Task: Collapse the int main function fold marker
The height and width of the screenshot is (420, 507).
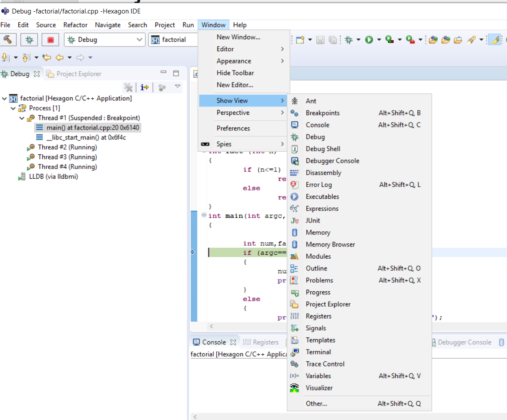Action: coord(204,215)
